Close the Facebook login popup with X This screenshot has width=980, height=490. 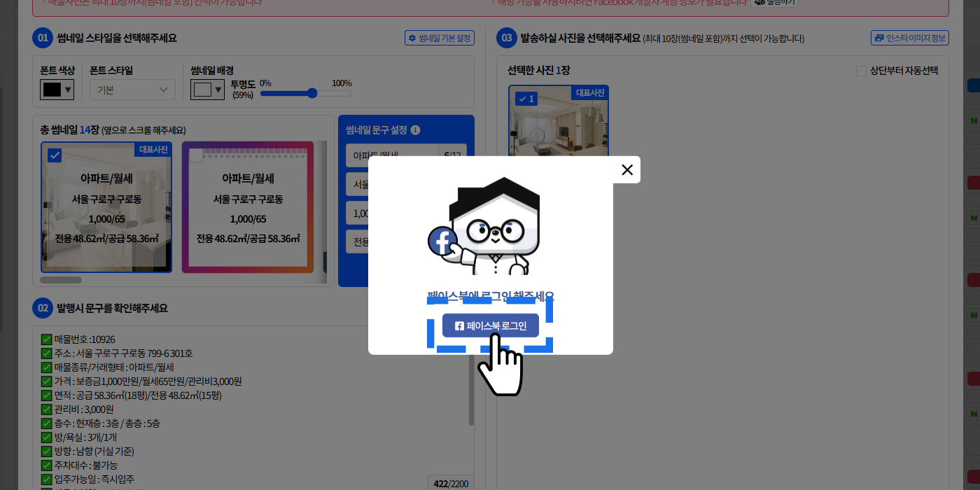(627, 169)
